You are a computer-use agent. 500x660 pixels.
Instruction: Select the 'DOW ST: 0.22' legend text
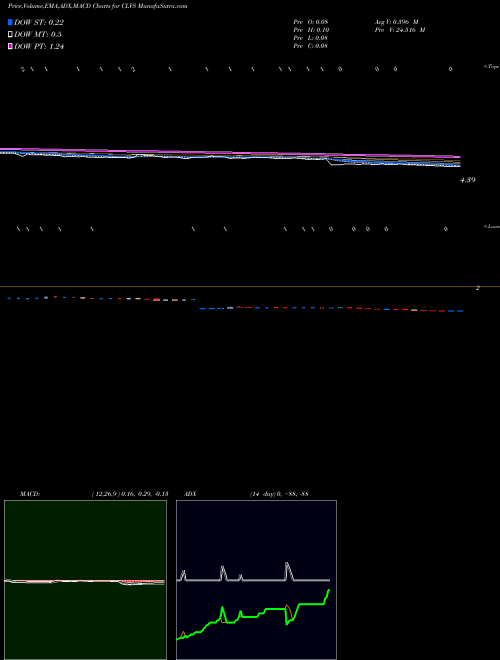[39, 23]
